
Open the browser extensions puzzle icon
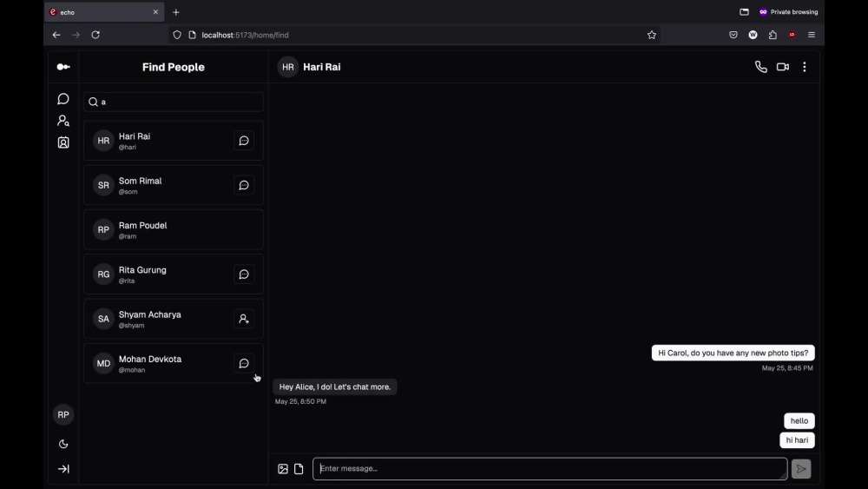tap(773, 35)
